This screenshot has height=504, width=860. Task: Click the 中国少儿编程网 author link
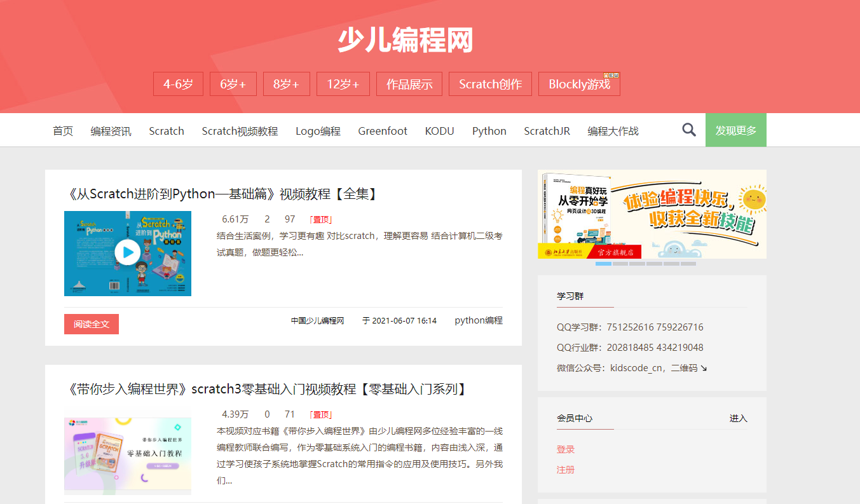click(x=318, y=321)
